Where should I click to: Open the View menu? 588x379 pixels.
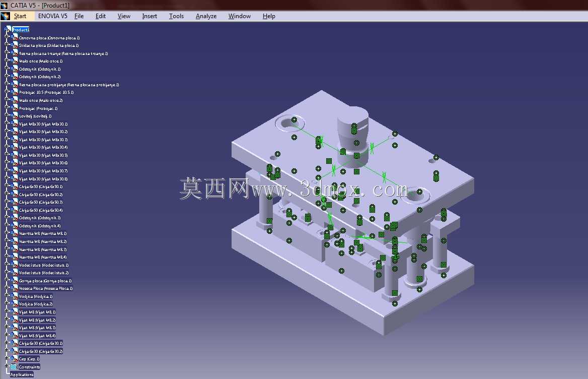pos(124,16)
